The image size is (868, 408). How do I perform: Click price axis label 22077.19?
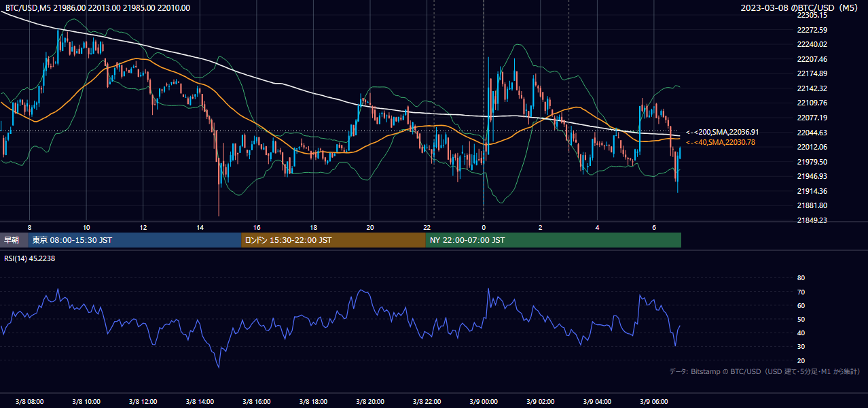click(x=812, y=118)
